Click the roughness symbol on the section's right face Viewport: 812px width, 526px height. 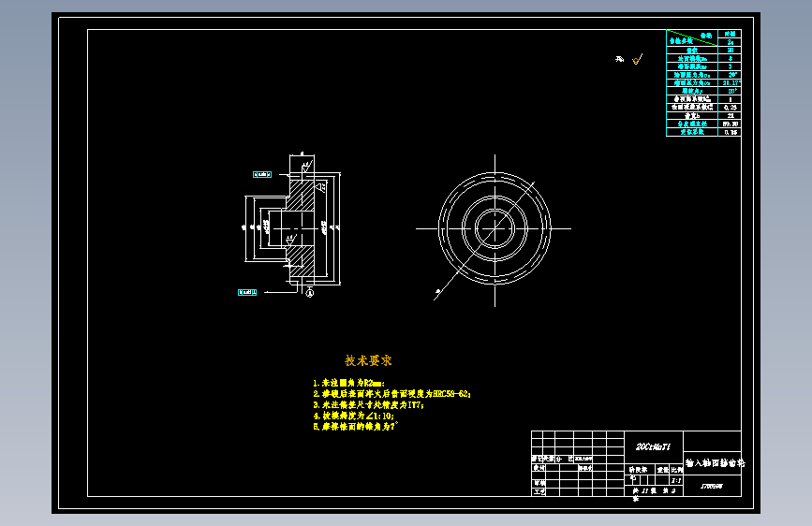point(321,187)
